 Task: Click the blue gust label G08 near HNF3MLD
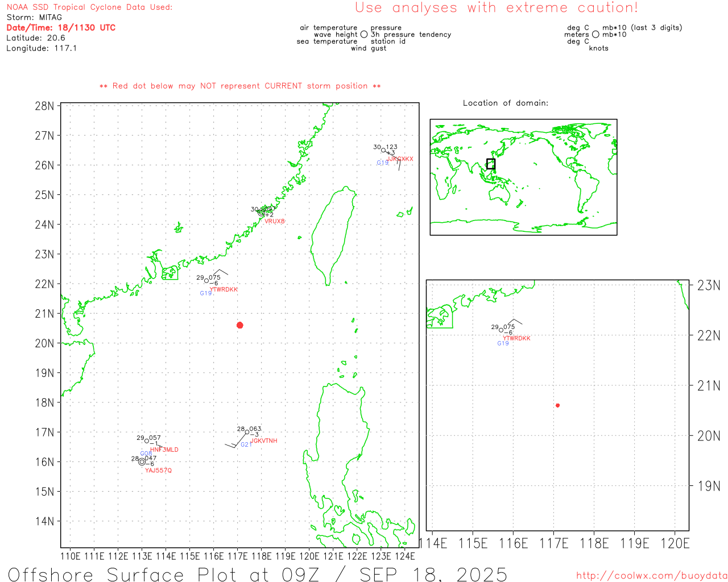[146, 454]
